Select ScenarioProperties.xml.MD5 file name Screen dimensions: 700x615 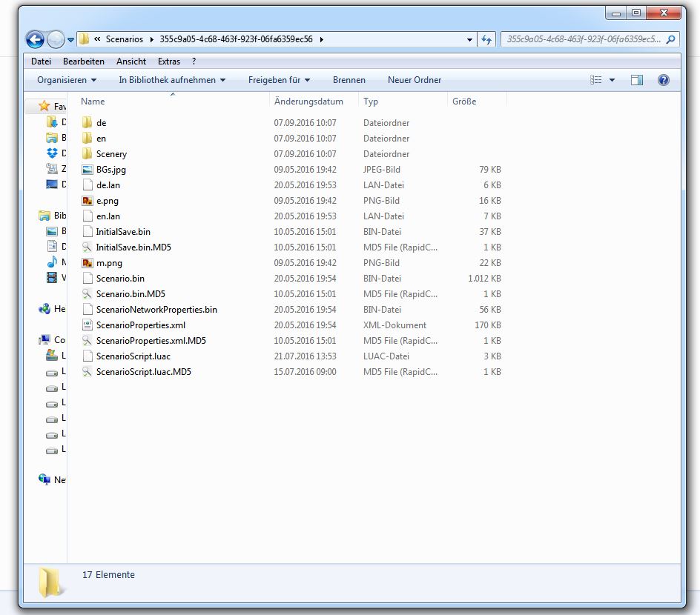151,341
